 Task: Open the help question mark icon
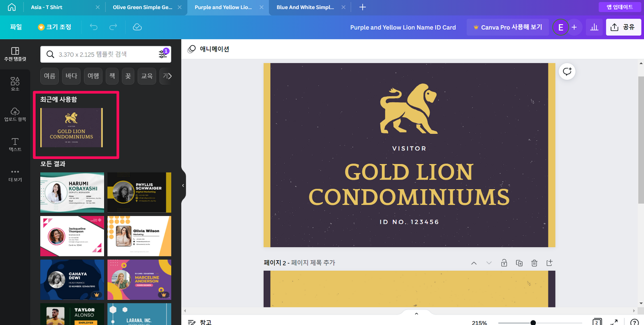click(634, 322)
